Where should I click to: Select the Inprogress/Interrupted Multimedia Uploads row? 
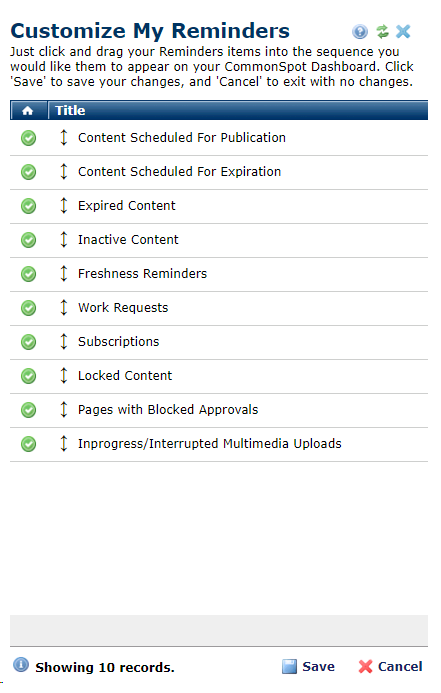pyautogui.click(x=219, y=444)
